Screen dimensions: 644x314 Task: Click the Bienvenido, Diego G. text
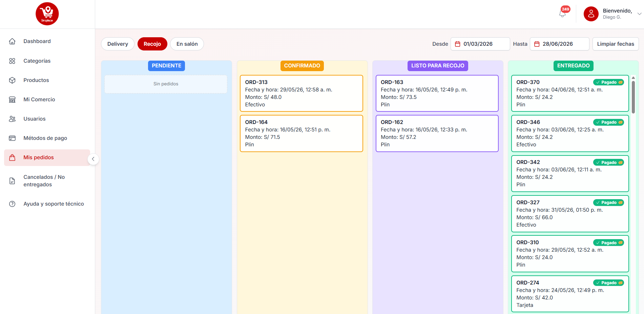coord(617,14)
